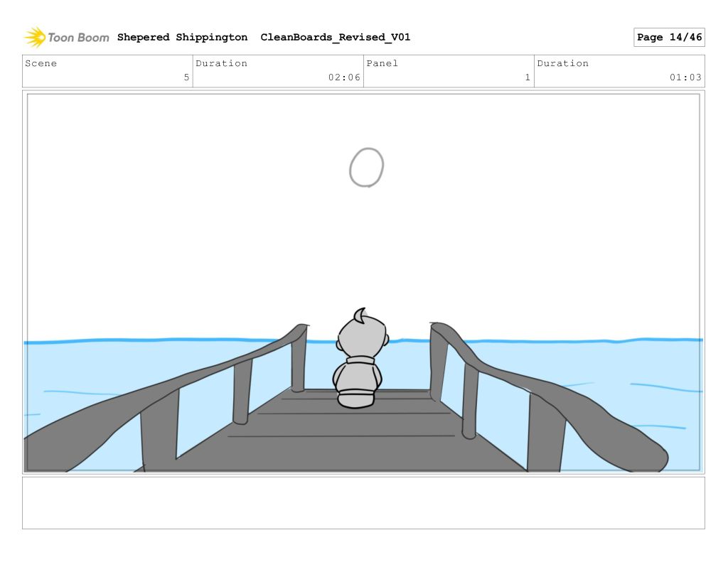The width and height of the screenshot is (728, 562).
Task: Click the Scene header label
Action: tap(41, 63)
